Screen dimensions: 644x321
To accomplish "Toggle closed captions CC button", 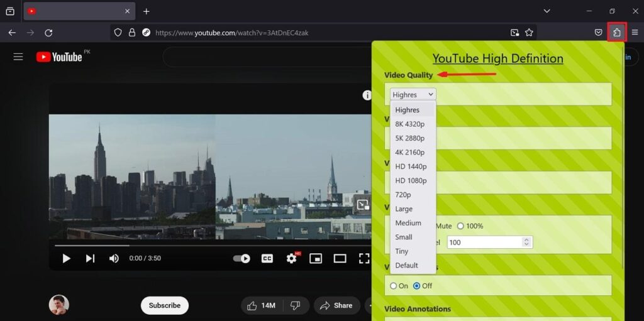I will [x=267, y=258].
